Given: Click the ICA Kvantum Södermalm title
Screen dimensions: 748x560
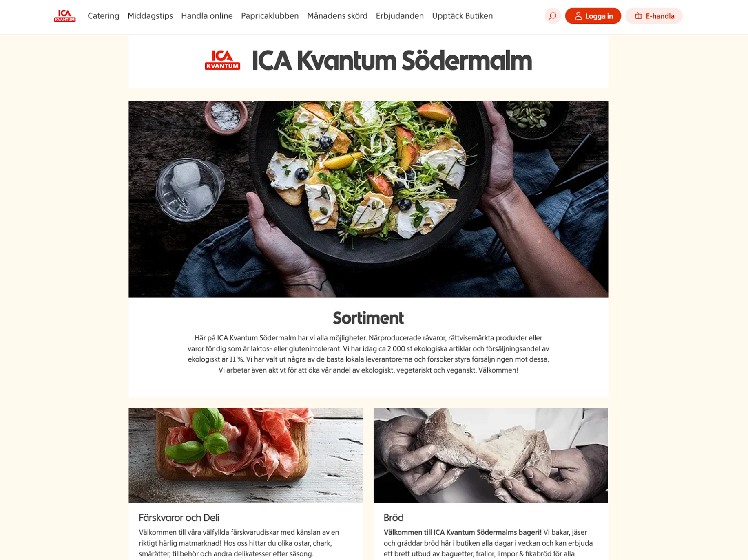Looking at the screenshot, I should [392, 60].
